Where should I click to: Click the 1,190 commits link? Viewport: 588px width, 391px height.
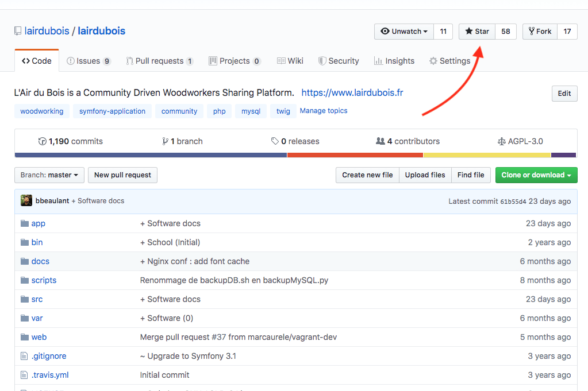pyautogui.click(x=71, y=141)
